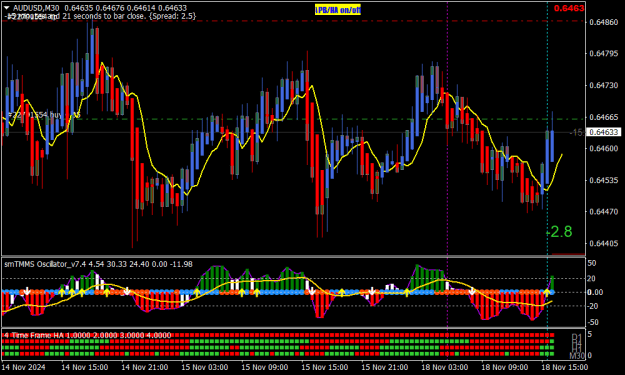625x375 pixels.
Task: Click the 15 Nov 15:00 time label
Action: click(x=324, y=367)
